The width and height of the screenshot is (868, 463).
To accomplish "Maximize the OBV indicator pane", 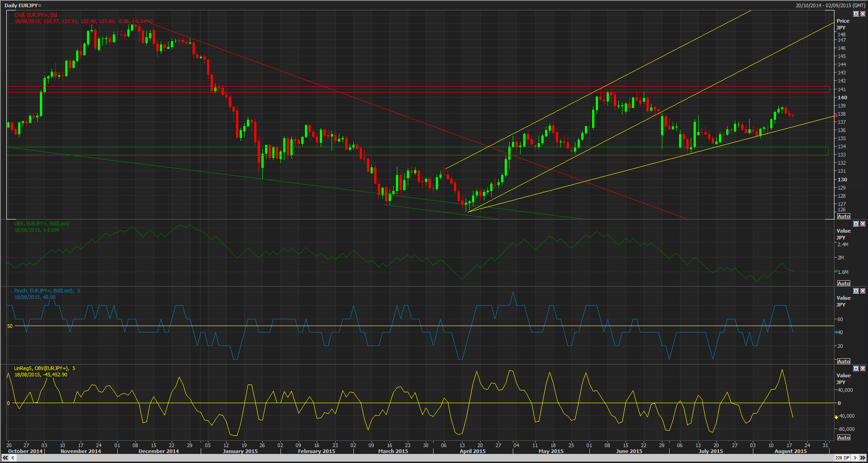I will (x=856, y=224).
